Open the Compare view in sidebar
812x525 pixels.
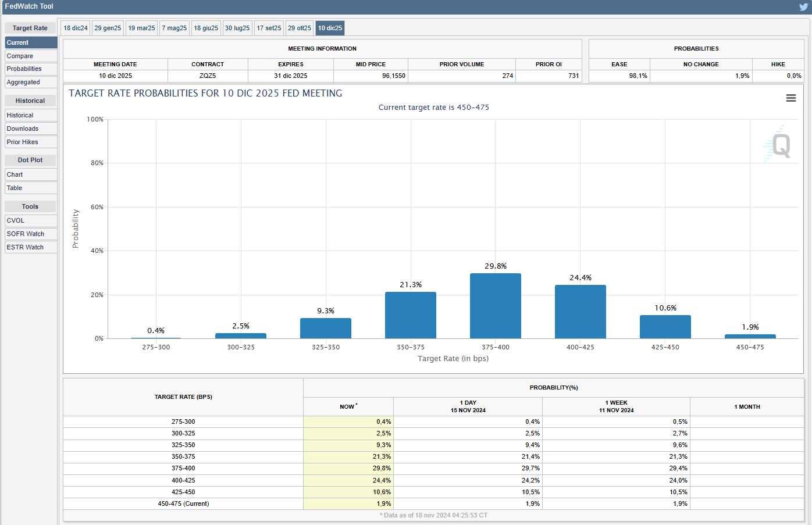[x=31, y=56]
